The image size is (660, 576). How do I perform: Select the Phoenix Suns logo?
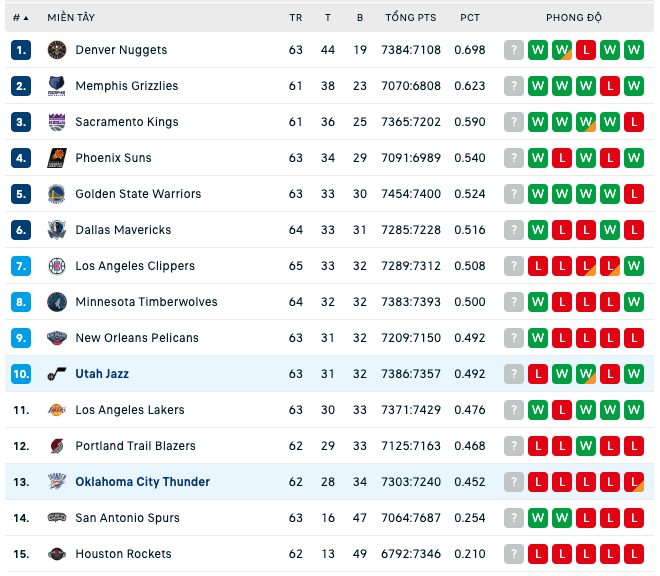click(x=57, y=158)
